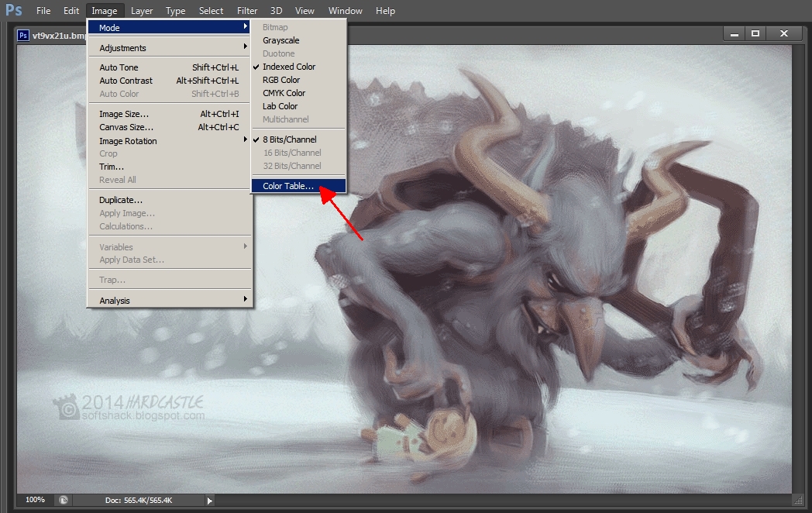Open the View menu
This screenshot has height=513, width=812.
pyautogui.click(x=304, y=10)
